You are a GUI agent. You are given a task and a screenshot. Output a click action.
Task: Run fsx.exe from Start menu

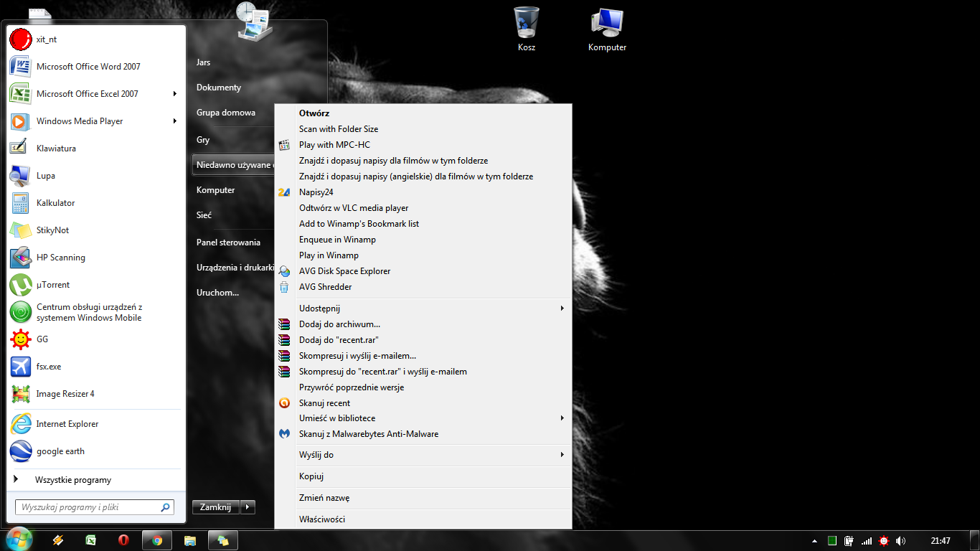95,367
